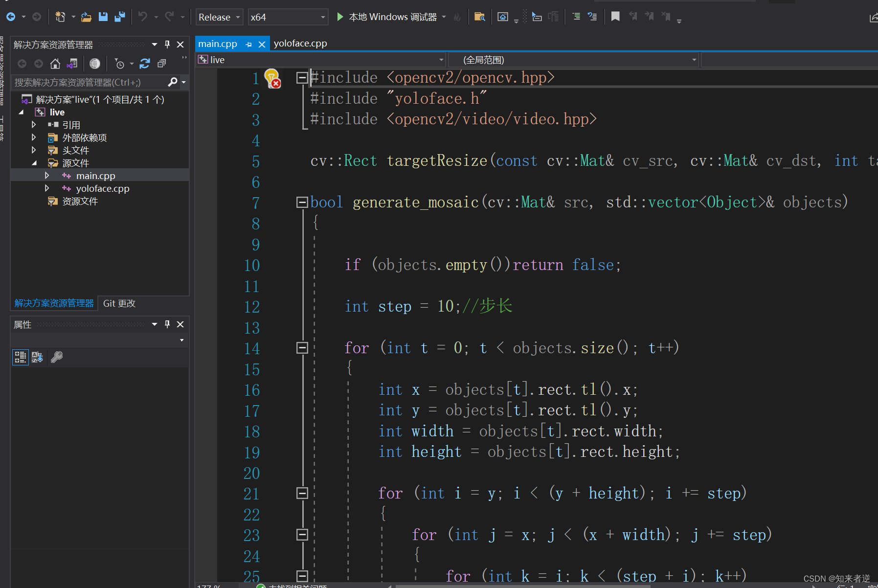Expand the 头文件 folder
Viewport: 878px width, 588px height.
34,150
